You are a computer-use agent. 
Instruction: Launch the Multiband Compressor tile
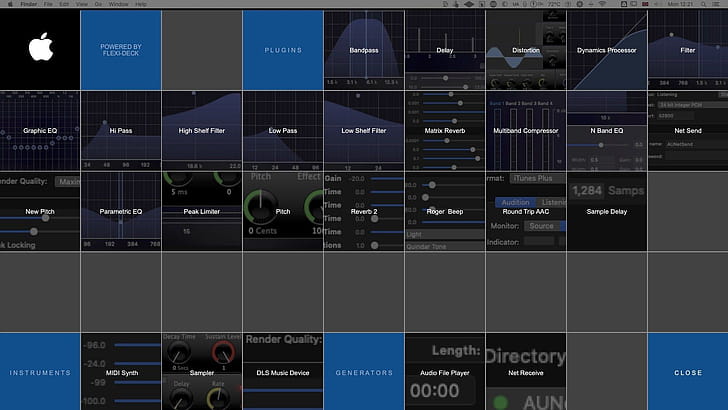526,130
